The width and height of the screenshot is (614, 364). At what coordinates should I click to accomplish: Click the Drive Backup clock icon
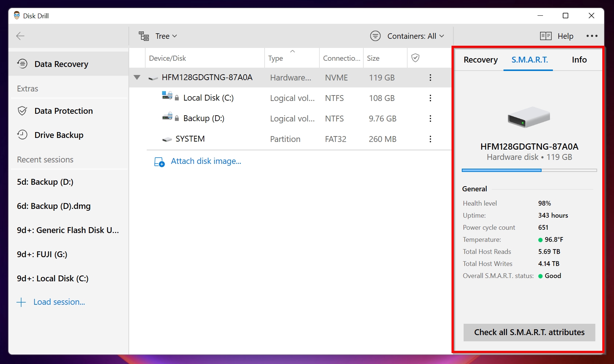pos(22,135)
